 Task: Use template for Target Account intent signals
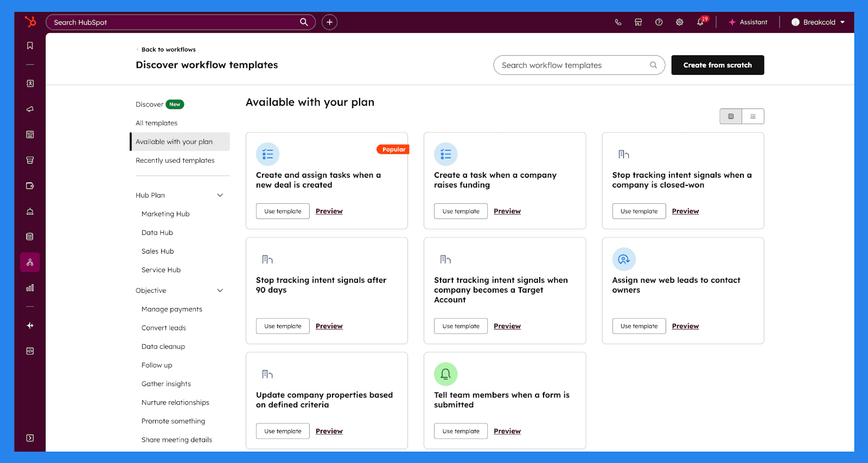pyautogui.click(x=461, y=326)
